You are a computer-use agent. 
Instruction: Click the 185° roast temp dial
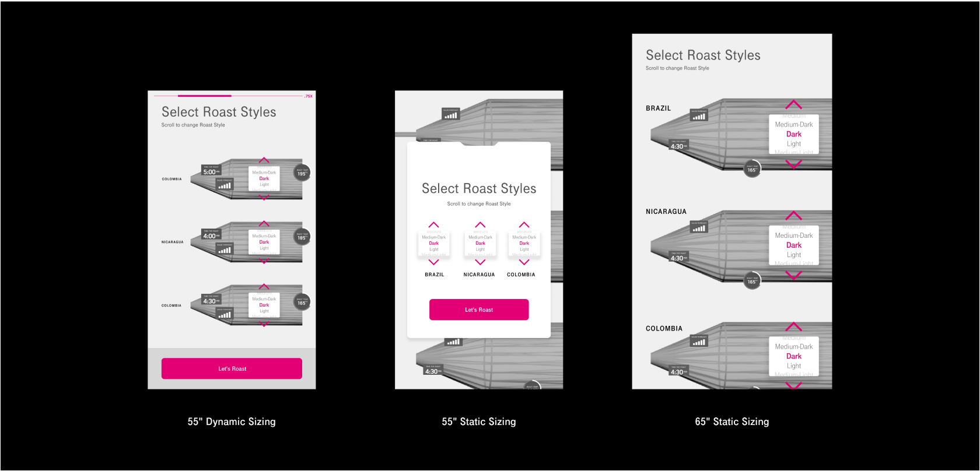click(x=302, y=237)
